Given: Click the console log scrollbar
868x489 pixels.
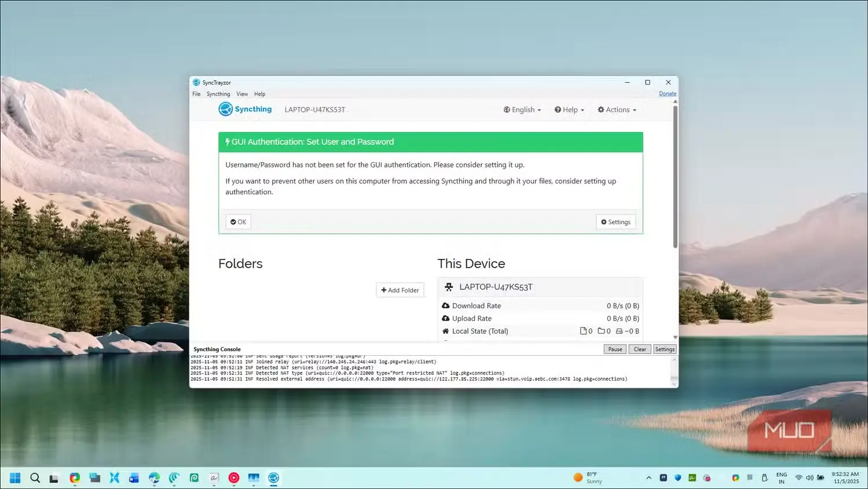Looking at the screenshot, I should pyautogui.click(x=674, y=371).
